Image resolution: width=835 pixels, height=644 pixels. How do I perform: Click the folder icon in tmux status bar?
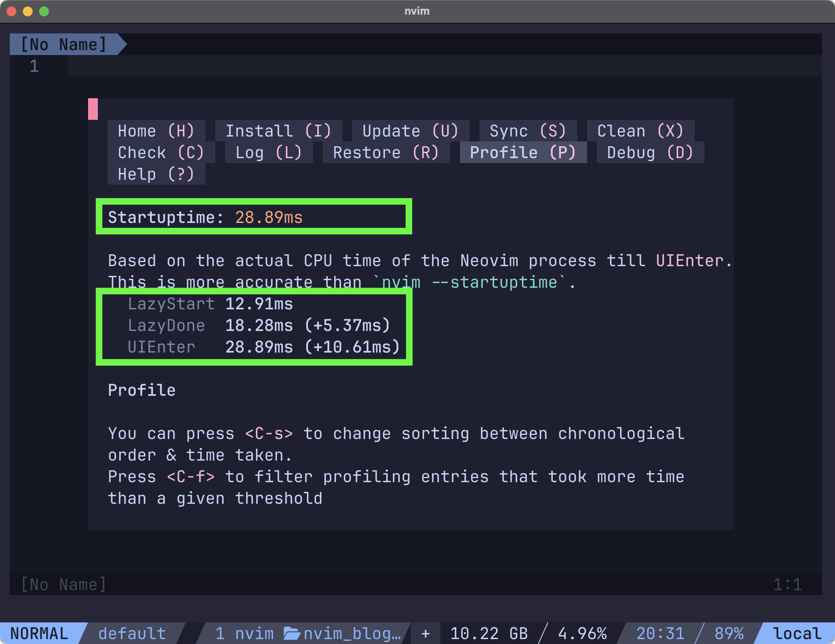point(292,633)
